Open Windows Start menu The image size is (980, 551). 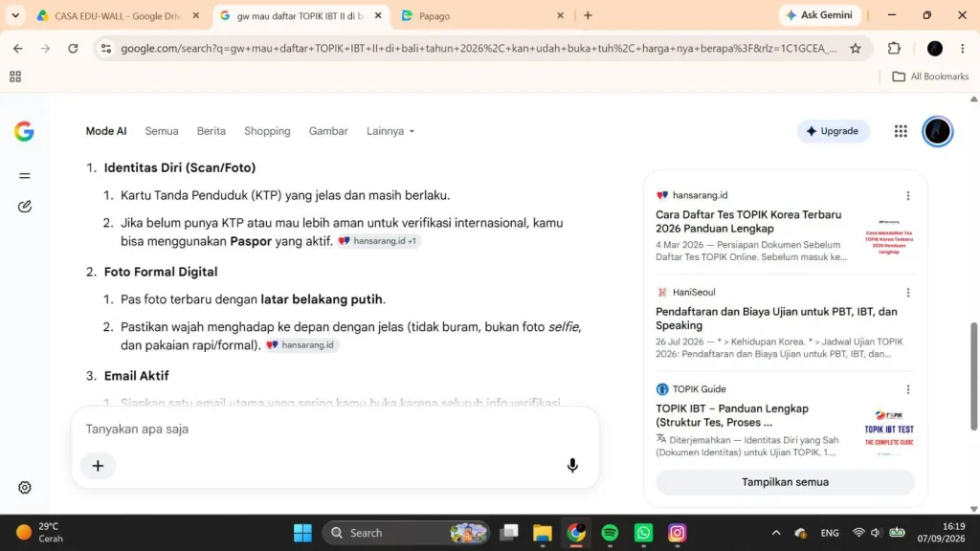(302, 533)
